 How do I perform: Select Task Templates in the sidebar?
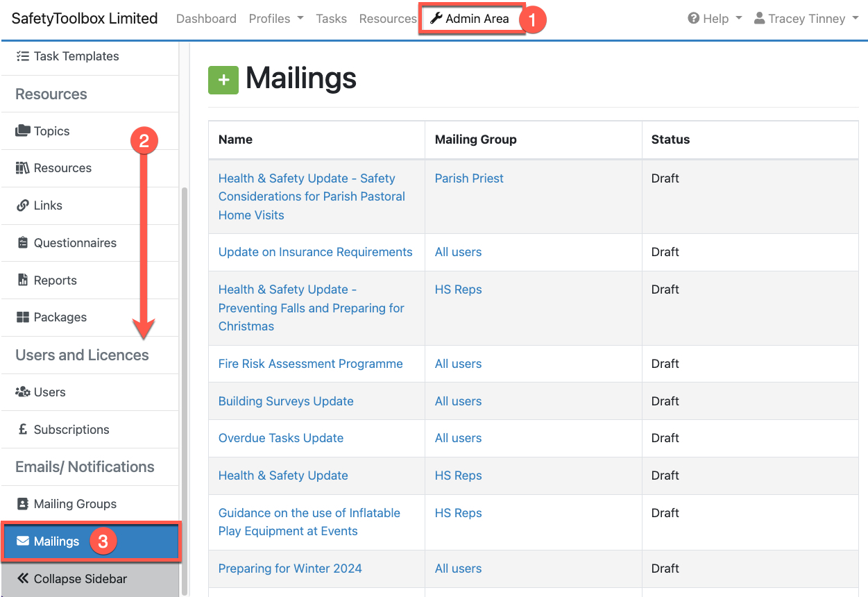click(x=76, y=56)
